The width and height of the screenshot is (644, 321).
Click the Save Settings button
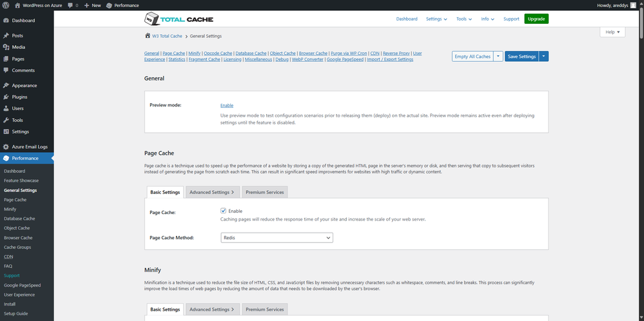pos(522,56)
